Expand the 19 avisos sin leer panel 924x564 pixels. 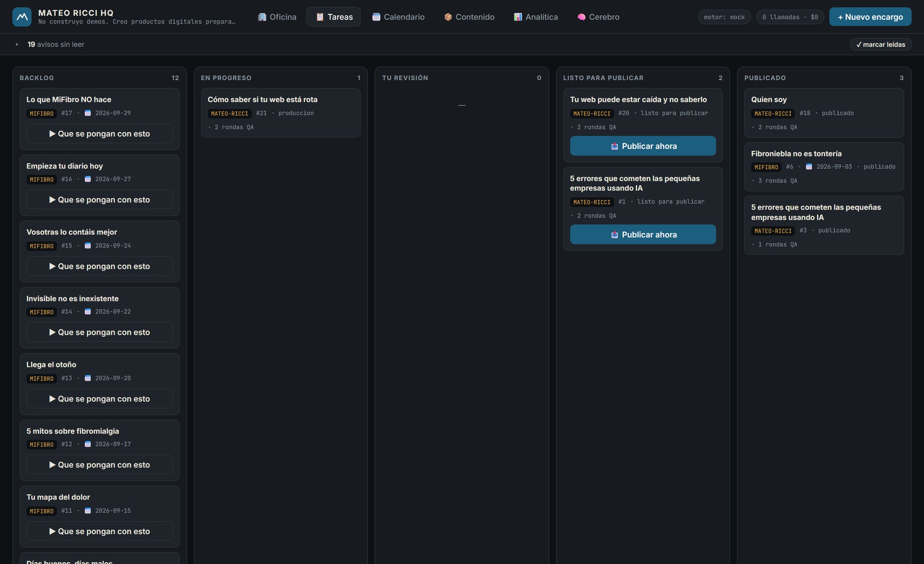point(17,44)
